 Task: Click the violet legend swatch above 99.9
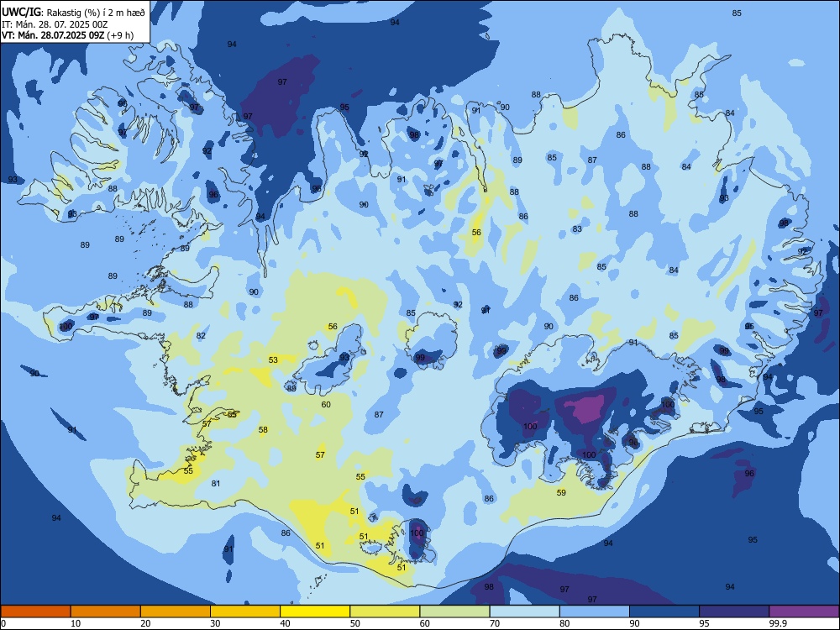(x=804, y=612)
